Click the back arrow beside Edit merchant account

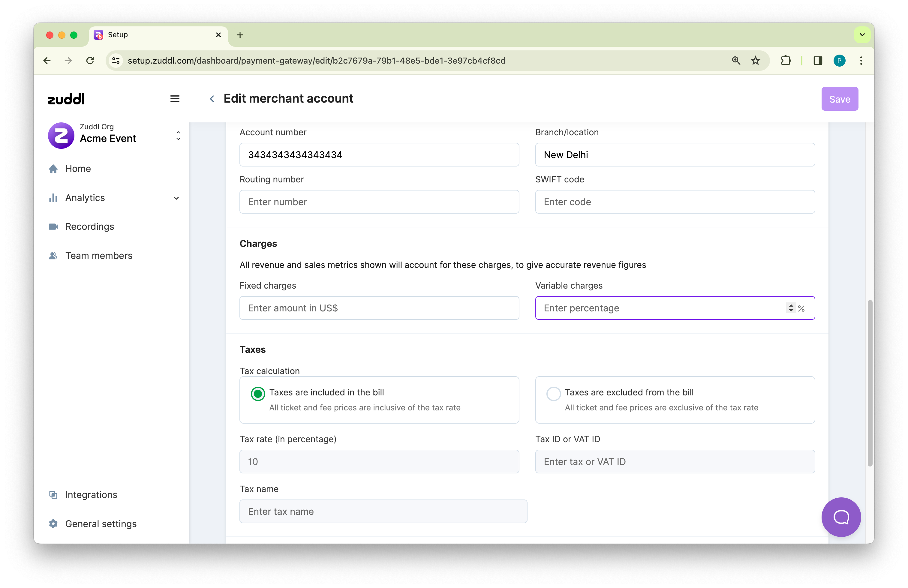(x=212, y=99)
